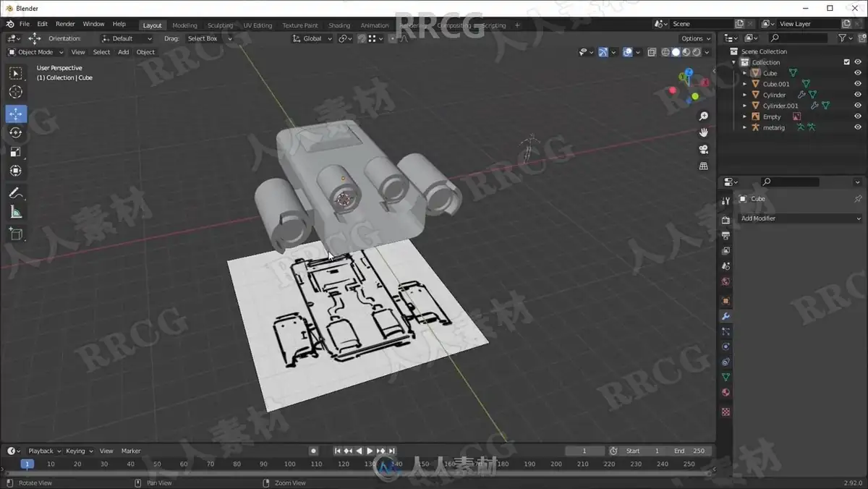Open the Window menu
Image resolution: width=868 pixels, height=489 pixels.
point(93,24)
